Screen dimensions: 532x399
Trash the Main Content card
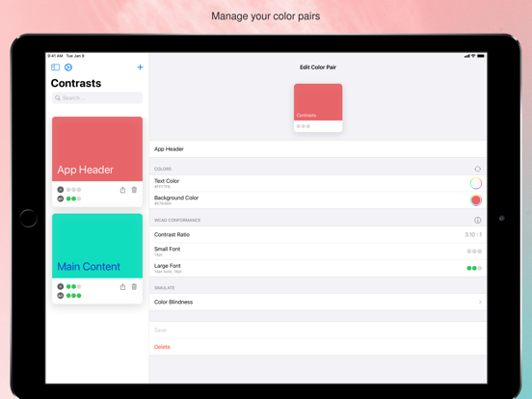(x=134, y=286)
